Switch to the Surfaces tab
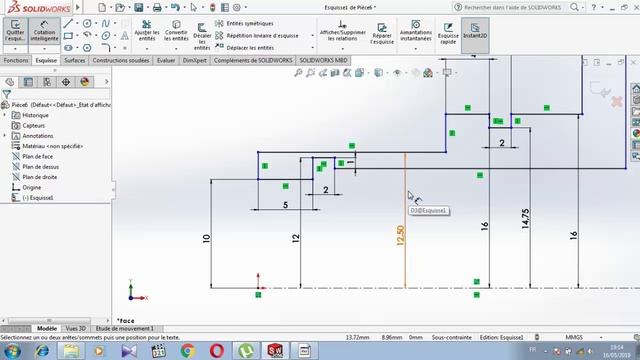Viewport: 640px width, 360px height. (x=75, y=60)
